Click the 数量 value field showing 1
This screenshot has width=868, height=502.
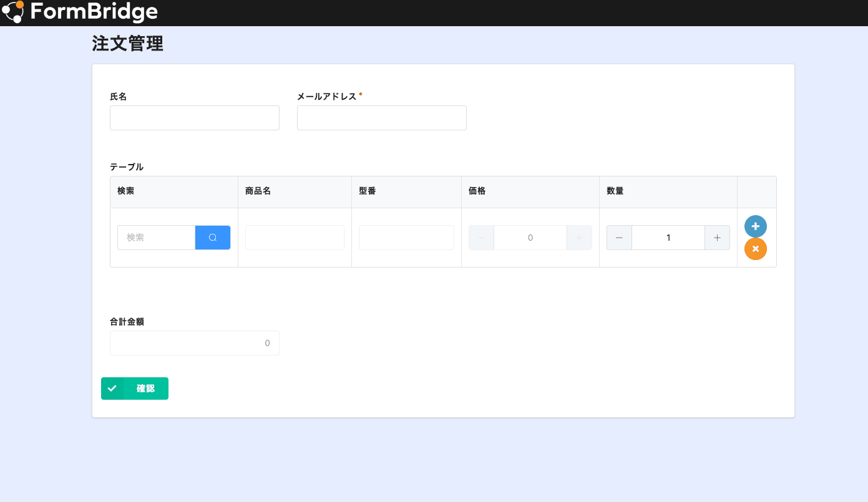point(668,238)
